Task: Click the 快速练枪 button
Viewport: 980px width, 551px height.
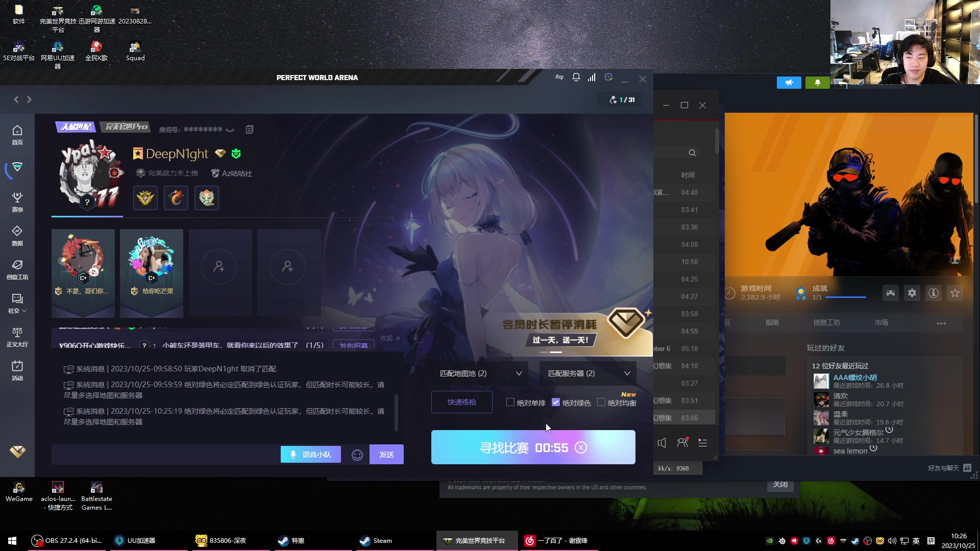Action: [x=461, y=402]
